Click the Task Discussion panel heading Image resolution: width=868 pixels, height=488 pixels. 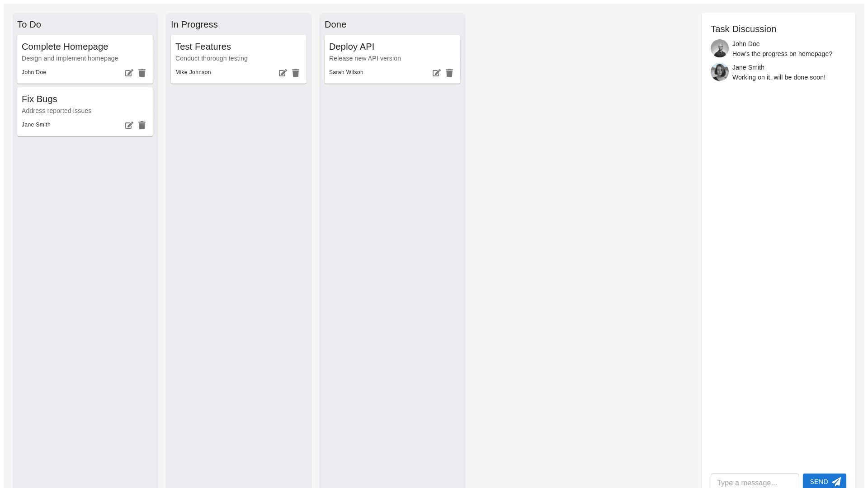pos(743,29)
